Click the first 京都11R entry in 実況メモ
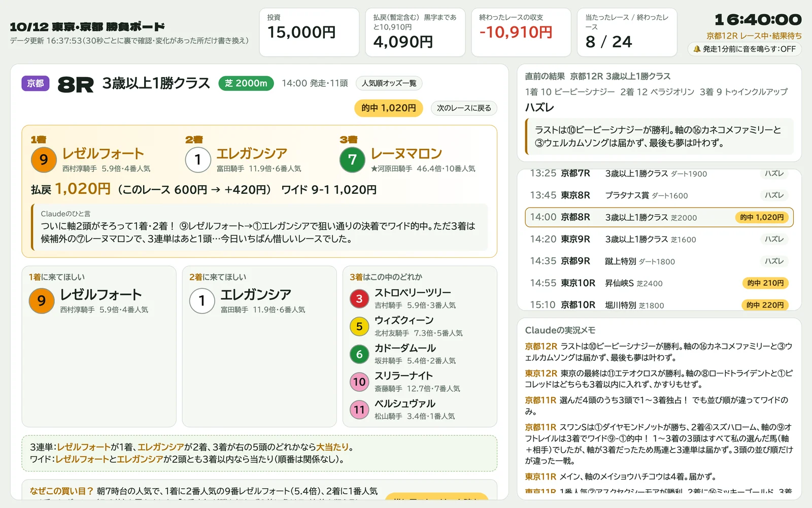Screen dimensions: 812x508 coord(659,405)
